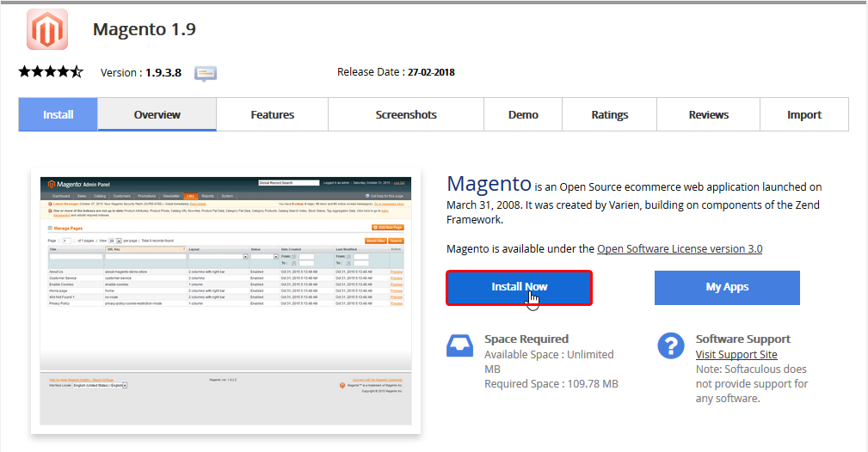Follow the Open Software License version 3.0 link
This screenshot has width=868, height=452.
[x=680, y=249]
